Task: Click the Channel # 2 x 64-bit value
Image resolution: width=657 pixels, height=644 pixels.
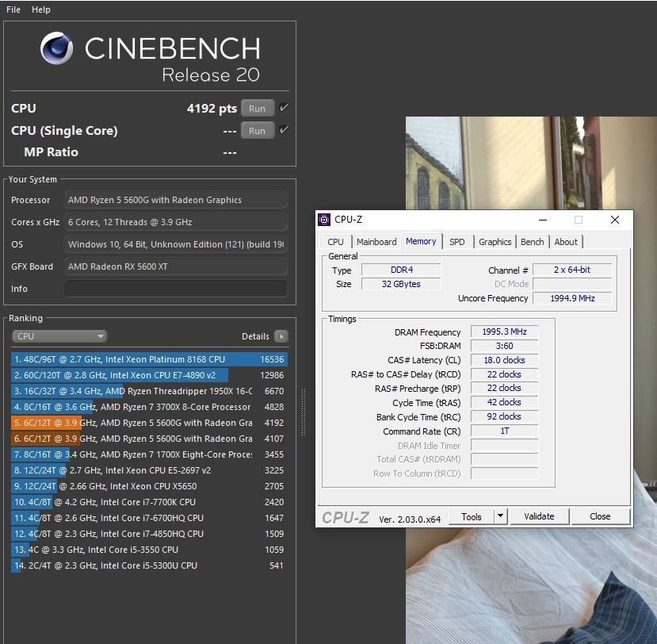Action: pos(572,270)
